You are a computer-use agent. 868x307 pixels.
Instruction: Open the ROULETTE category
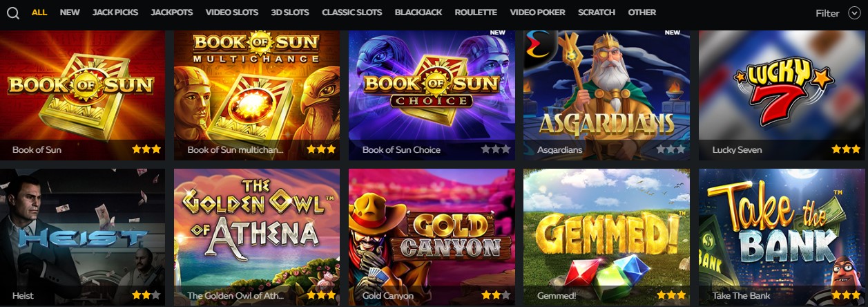(476, 12)
